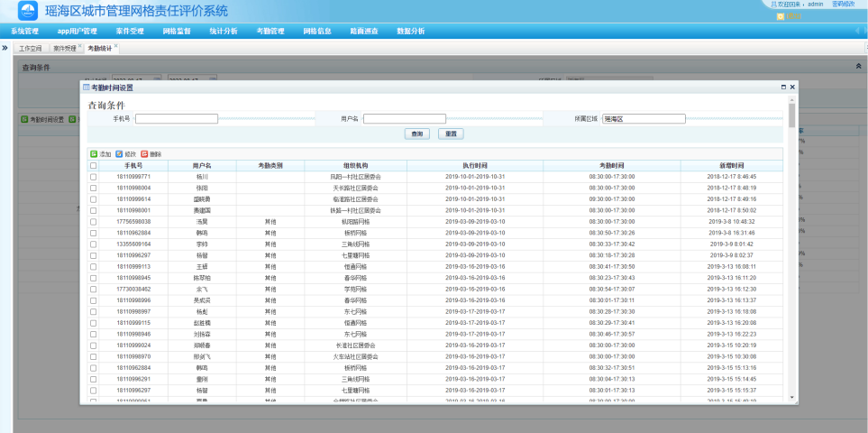The width and height of the screenshot is (868, 433).
Task: Click the blue 修改 (edit) icon
Action: coord(119,154)
